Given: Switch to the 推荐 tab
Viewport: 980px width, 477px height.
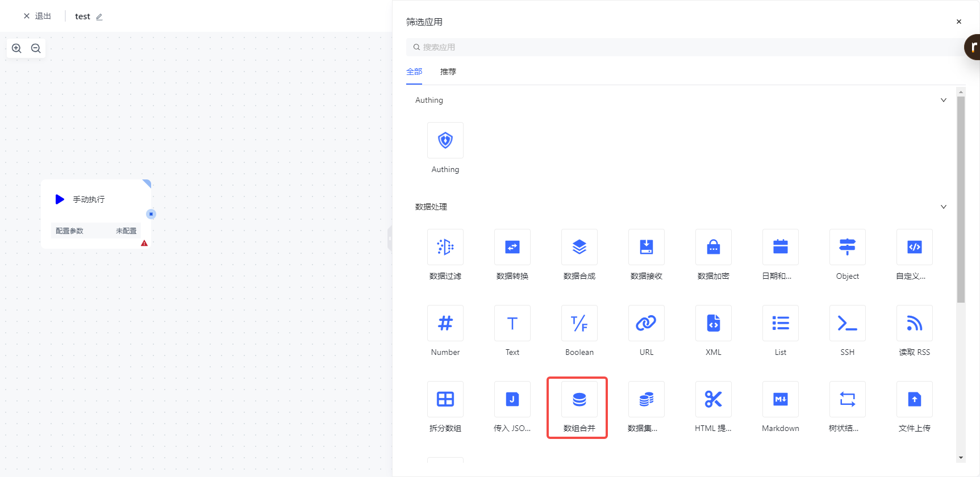Looking at the screenshot, I should [x=448, y=72].
